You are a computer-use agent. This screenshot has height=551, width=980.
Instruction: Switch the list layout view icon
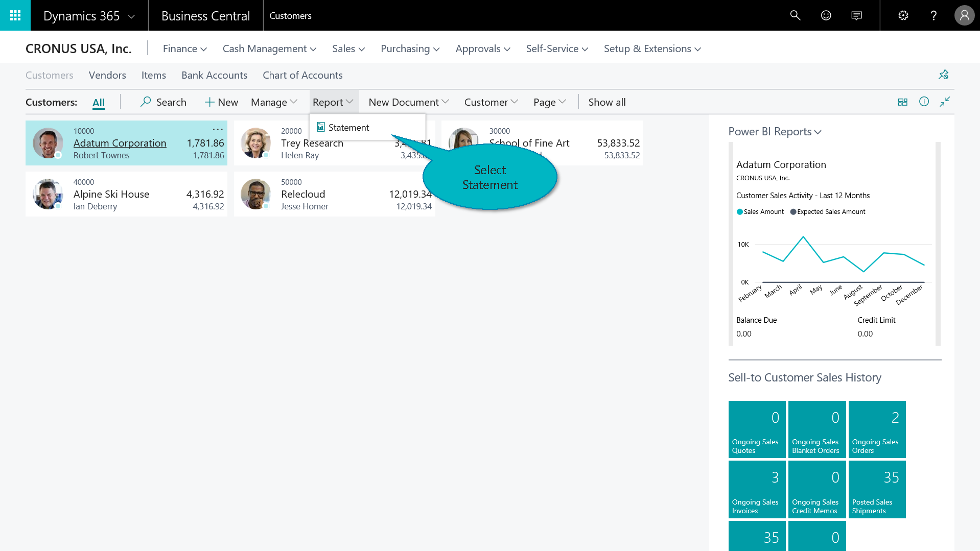[903, 102]
